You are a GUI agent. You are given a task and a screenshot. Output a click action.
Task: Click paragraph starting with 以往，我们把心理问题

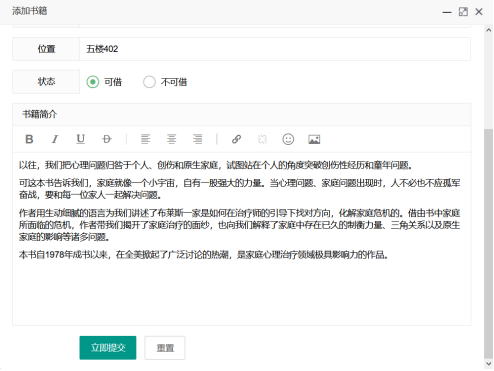click(x=216, y=165)
